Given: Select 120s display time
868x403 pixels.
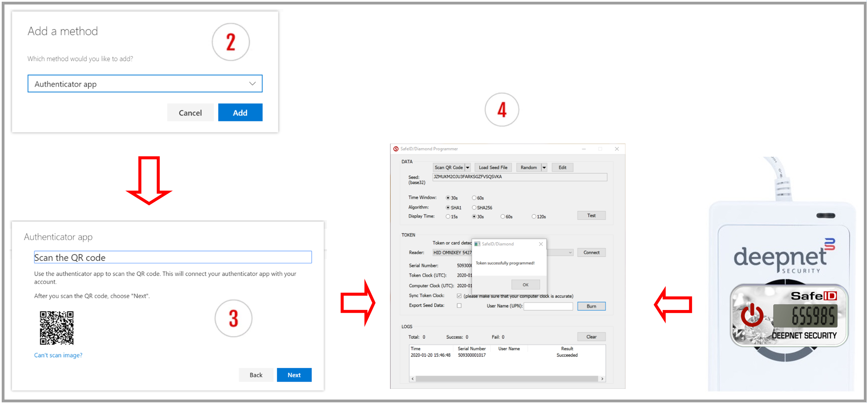Looking at the screenshot, I should 534,217.
